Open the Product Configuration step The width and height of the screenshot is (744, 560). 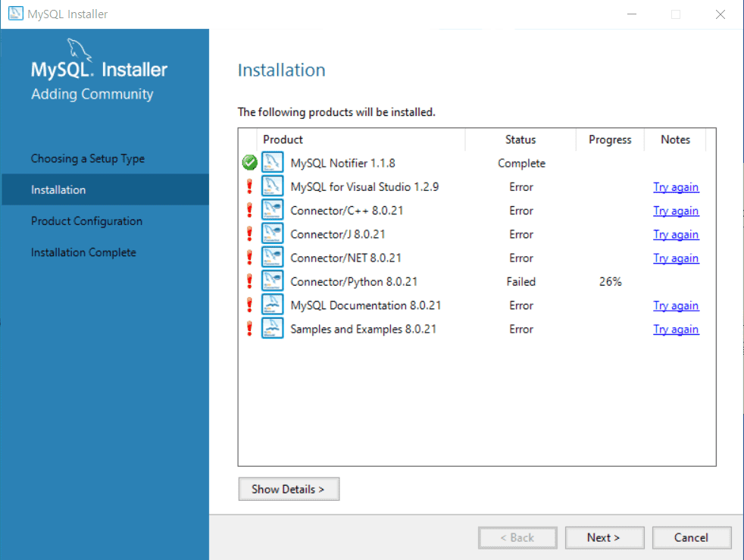(86, 221)
